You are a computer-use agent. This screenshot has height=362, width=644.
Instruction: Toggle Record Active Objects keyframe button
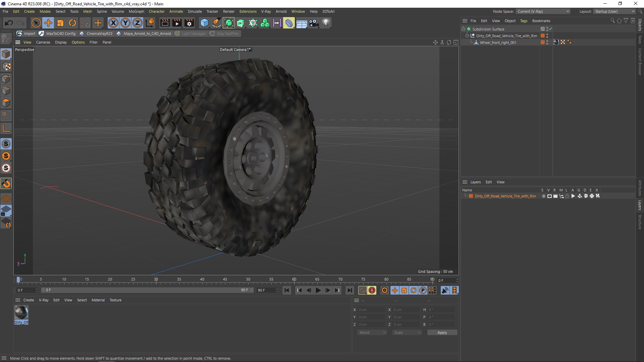[363, 290]
